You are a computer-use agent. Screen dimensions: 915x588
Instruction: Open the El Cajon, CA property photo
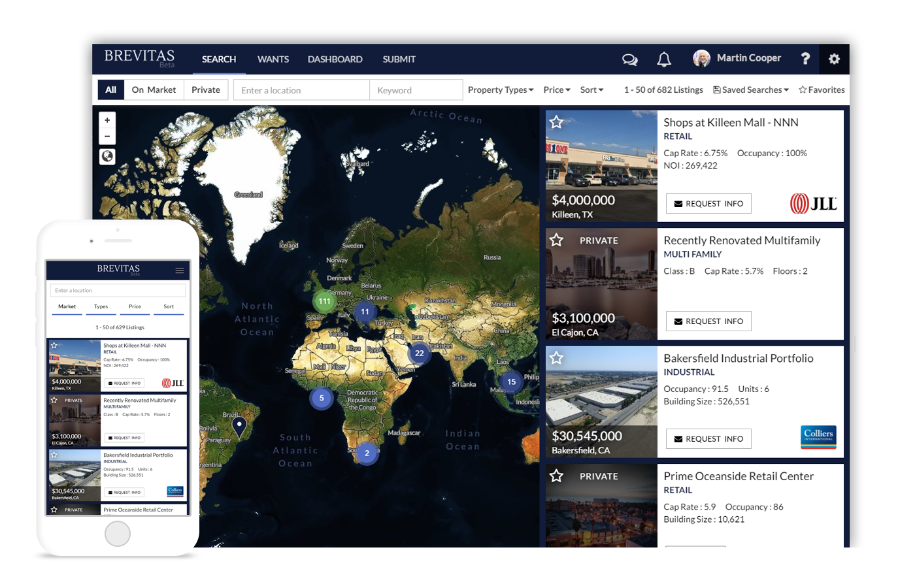[x=601, y=284]
